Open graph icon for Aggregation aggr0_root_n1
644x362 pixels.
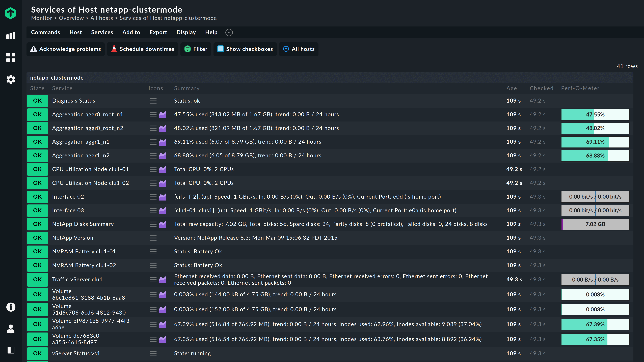[x=162, y=114]
